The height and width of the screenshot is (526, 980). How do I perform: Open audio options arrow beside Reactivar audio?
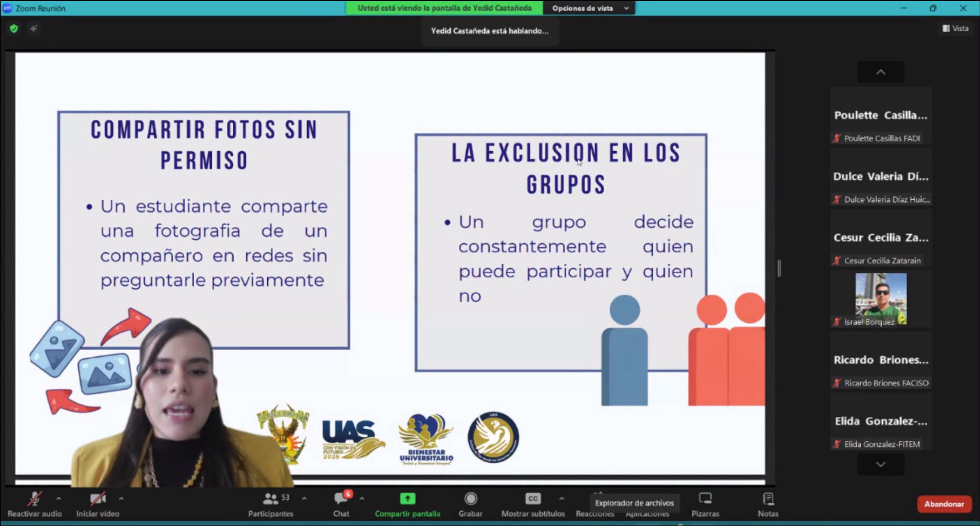pyautogui.click(x=58, y=499)
